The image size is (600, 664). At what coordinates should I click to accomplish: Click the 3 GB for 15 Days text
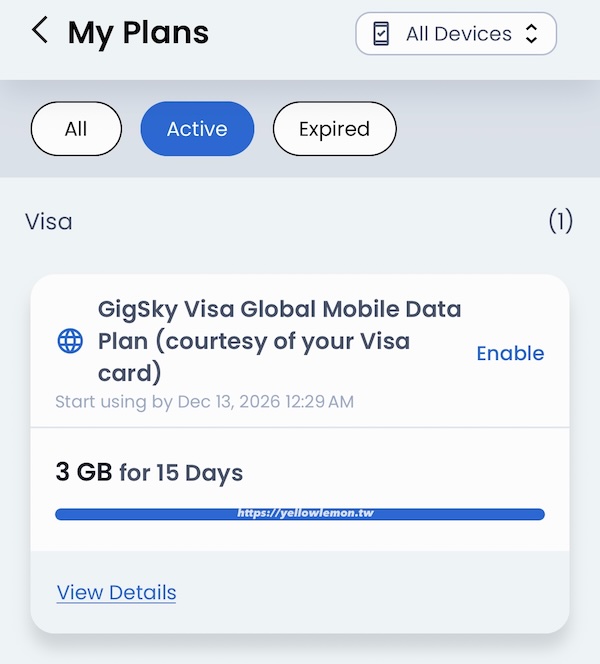[x=149, y=472]
